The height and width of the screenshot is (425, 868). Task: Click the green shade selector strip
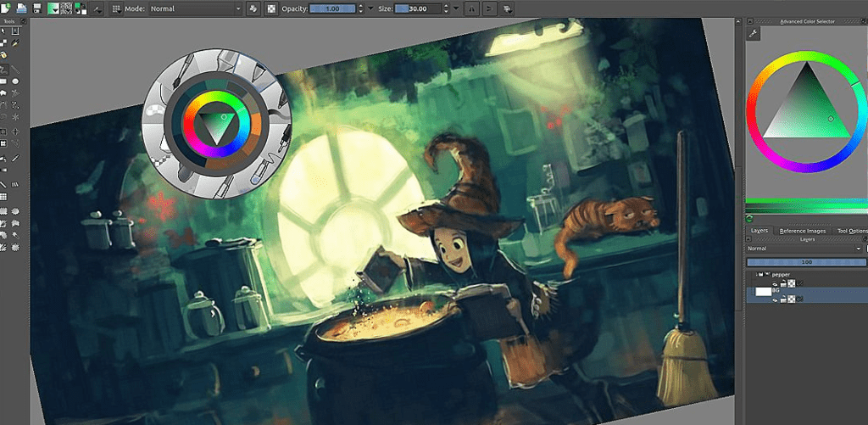pyautogui.click(x=807, y=200)
